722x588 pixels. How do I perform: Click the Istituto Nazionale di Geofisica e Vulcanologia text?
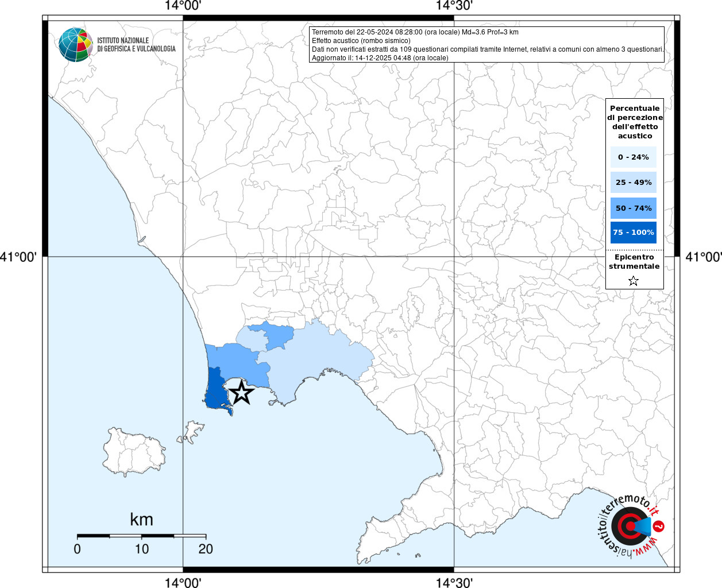pos(136,45)
